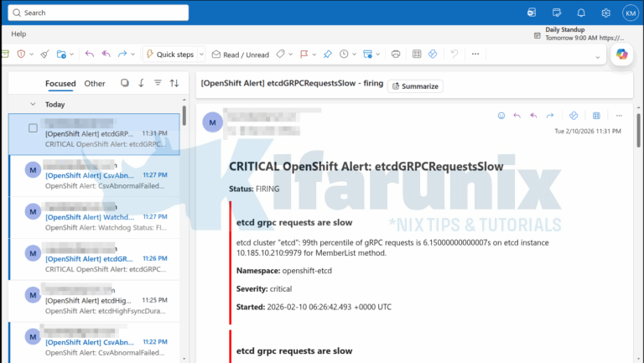Expand the Forward dropdown arrow
This screenshot has width=644, height=363.
(x=132, y=54)
